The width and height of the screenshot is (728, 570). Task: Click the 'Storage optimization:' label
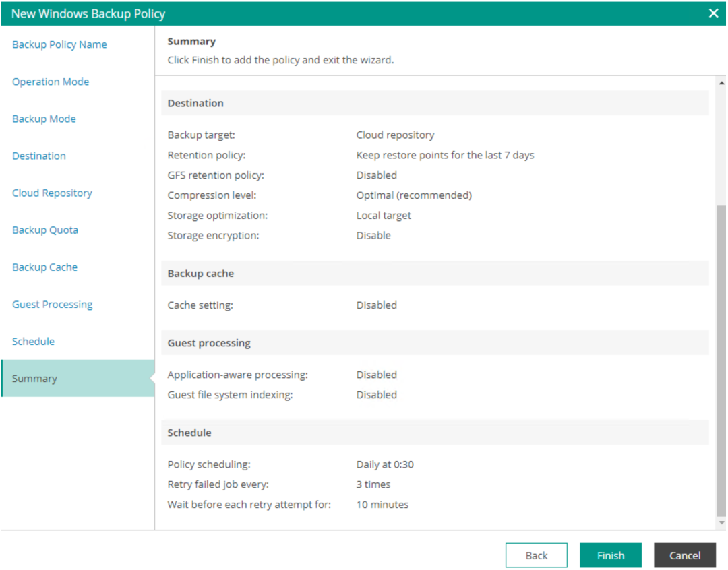pos(218,216)
